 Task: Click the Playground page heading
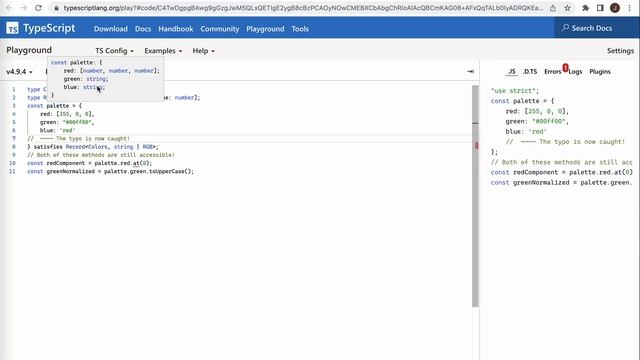[29, 50]
